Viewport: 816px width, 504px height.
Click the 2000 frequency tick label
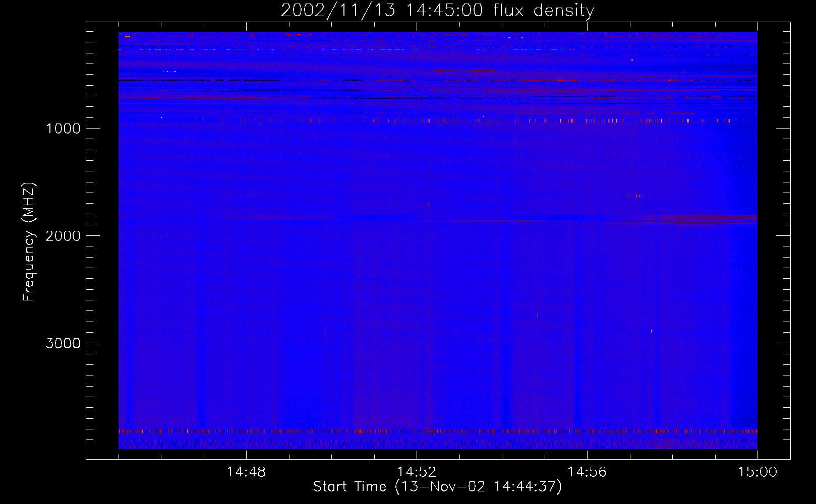tap(63, 236)
